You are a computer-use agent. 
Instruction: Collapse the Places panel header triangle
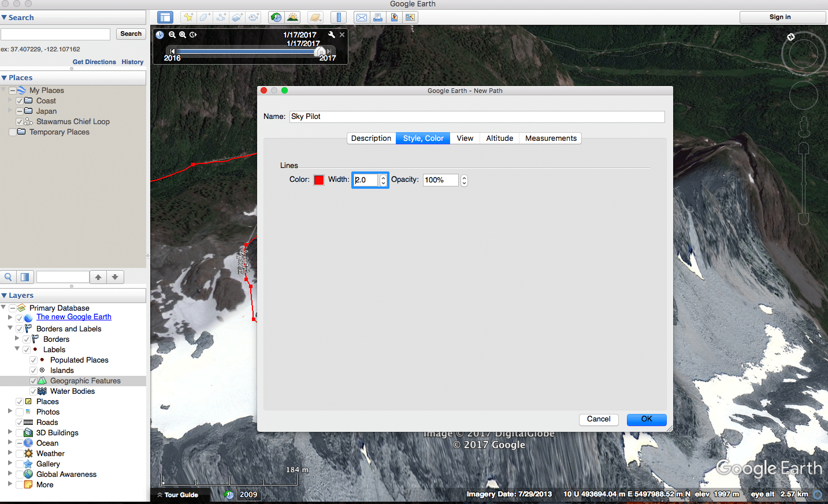pyautogui.click(x=4, y=78)
